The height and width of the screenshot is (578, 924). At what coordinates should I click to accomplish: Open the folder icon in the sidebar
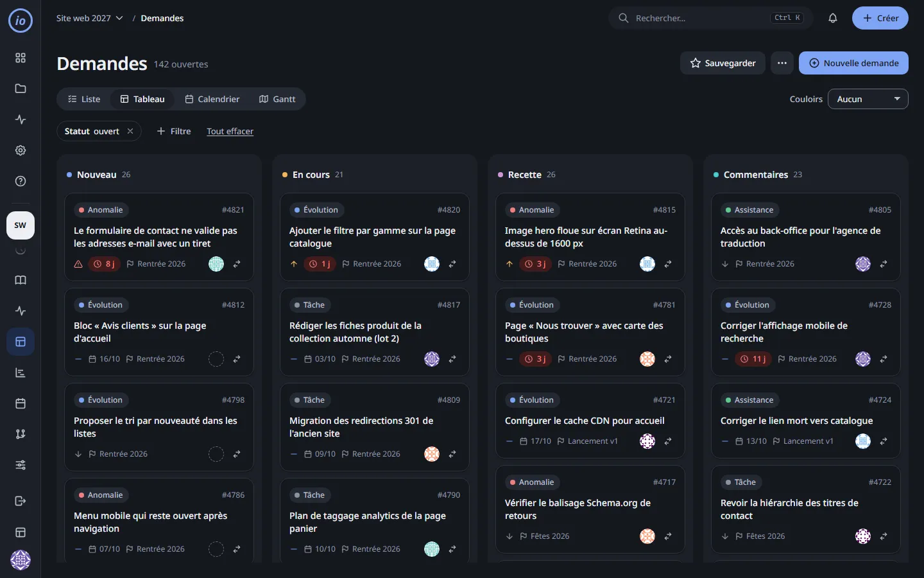point(21,89)
